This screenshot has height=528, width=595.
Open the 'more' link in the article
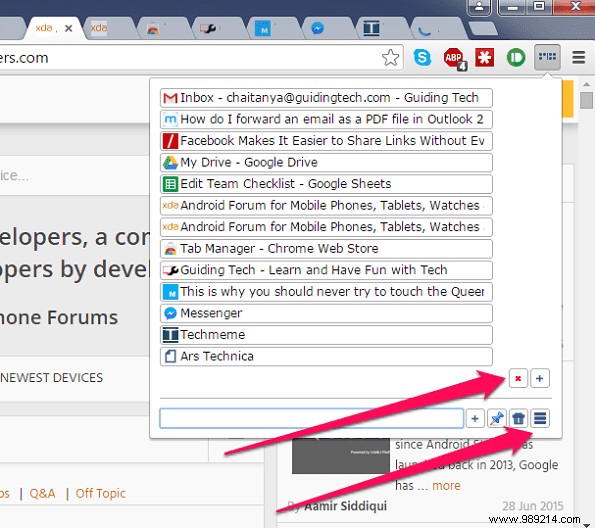(x=446, y=485)
